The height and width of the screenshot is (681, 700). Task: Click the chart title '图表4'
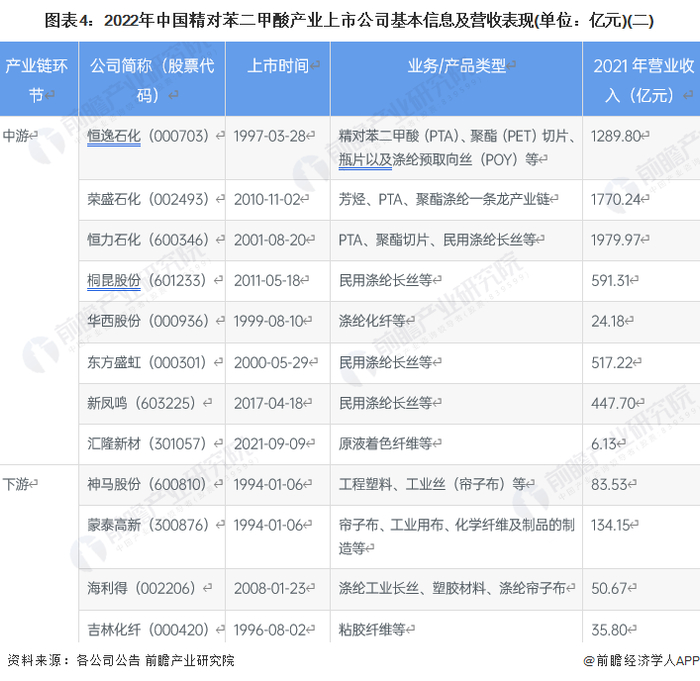pos(349,21)
